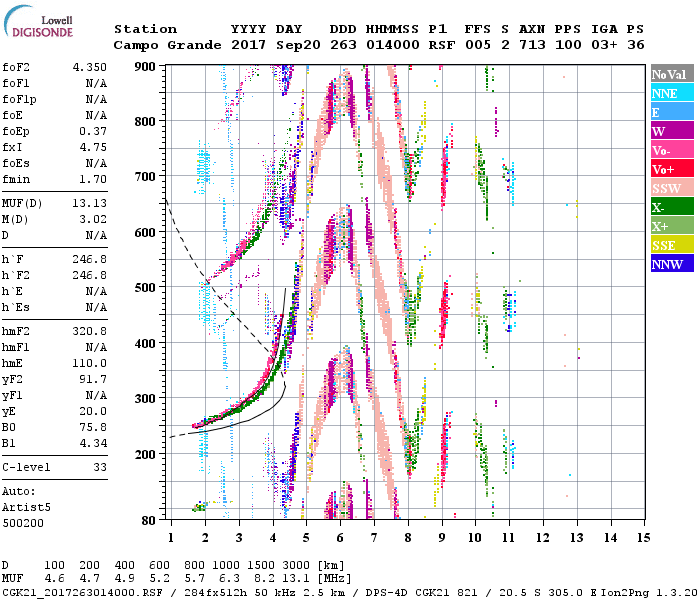
Task: Click the IGA value 03+
Action: tap(604, 45)
